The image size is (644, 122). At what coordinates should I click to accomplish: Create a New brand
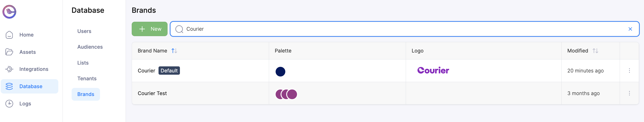tap(150, 29)
